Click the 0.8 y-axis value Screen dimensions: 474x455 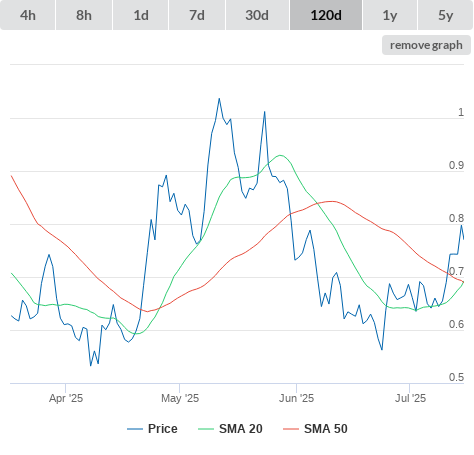click(456, 218)
